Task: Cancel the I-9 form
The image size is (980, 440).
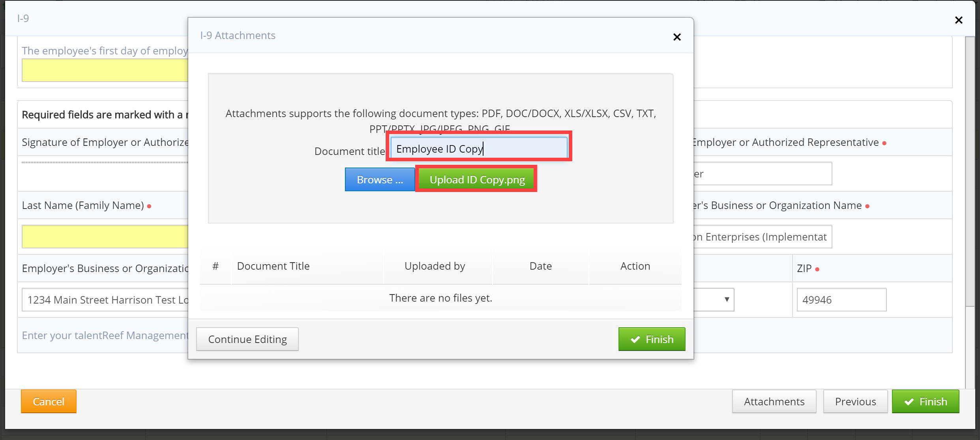Action: (49, 401)
